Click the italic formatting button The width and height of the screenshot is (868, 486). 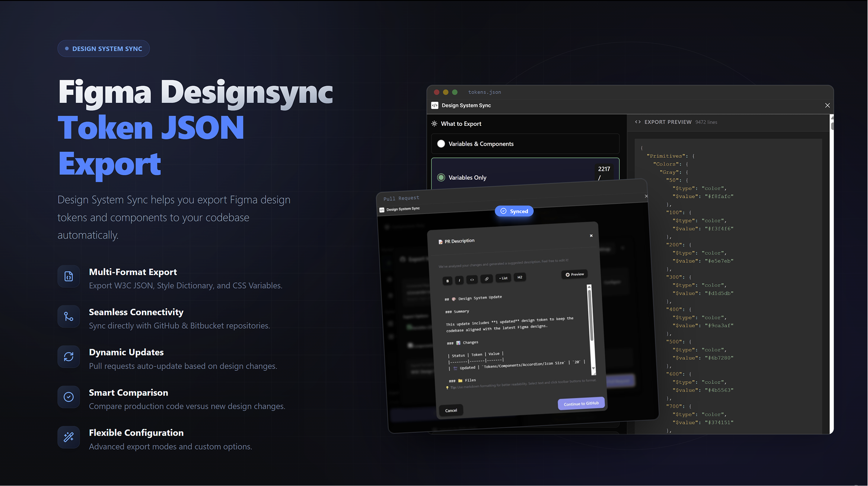[459, 281]
